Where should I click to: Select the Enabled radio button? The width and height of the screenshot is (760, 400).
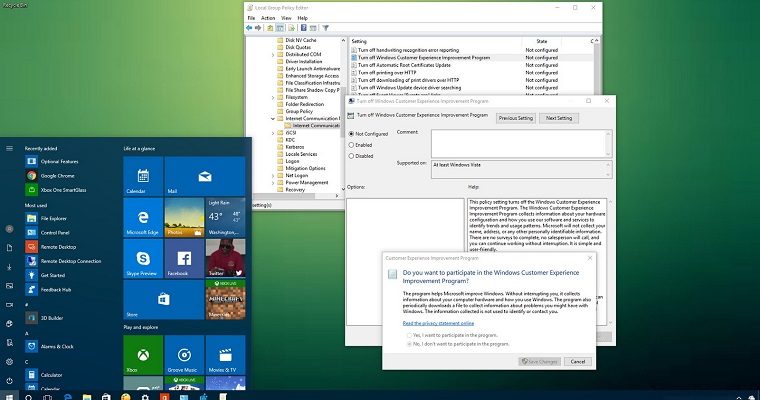(351, 145)
